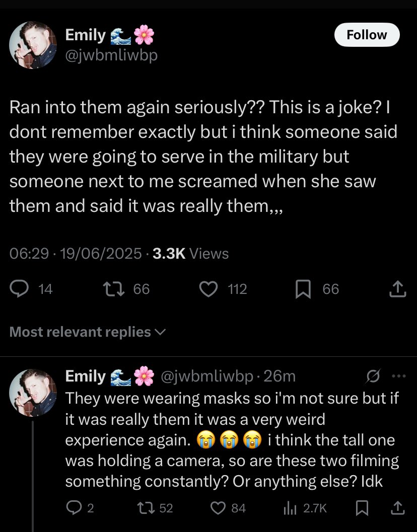
Task: Share the main tweet
Action: [x=398, y=288]
